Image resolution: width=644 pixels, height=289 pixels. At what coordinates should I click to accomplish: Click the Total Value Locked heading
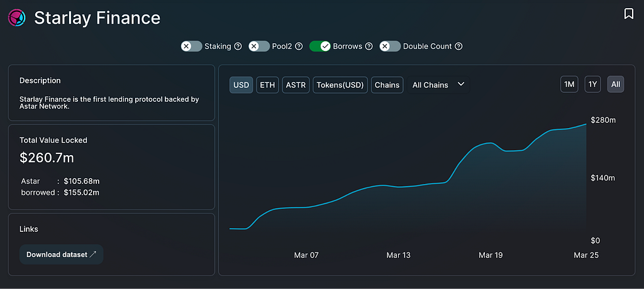[53, 140]
